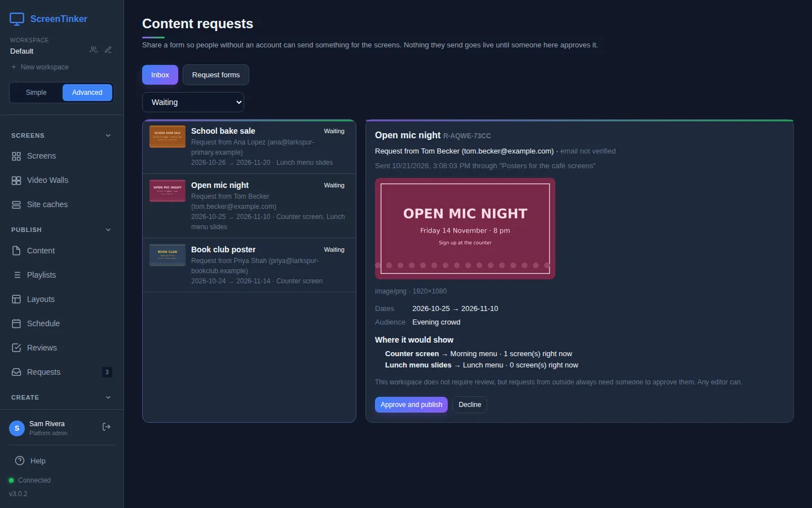The image size is (812, 508).
Task: Click the Layouts icon in sidebar
Action: tap(16, 299)
